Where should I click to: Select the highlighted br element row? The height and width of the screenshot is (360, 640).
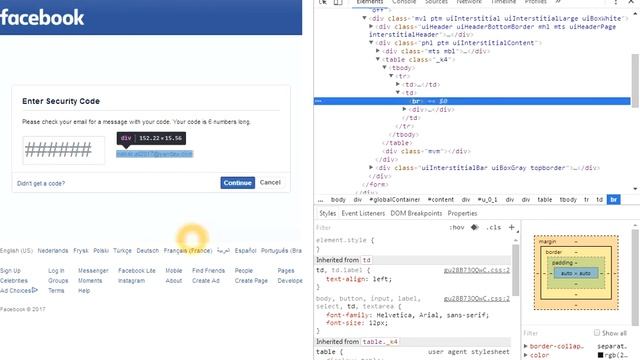pos(472,101)
